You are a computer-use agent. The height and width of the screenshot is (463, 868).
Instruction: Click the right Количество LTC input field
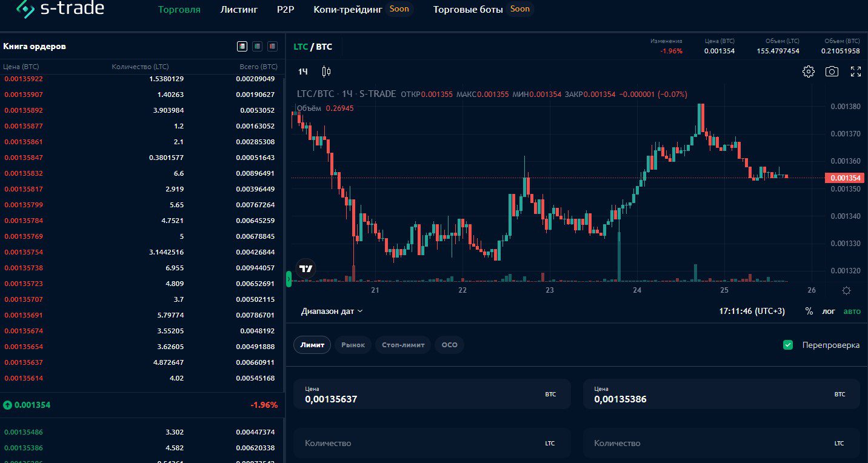(721, 443)
